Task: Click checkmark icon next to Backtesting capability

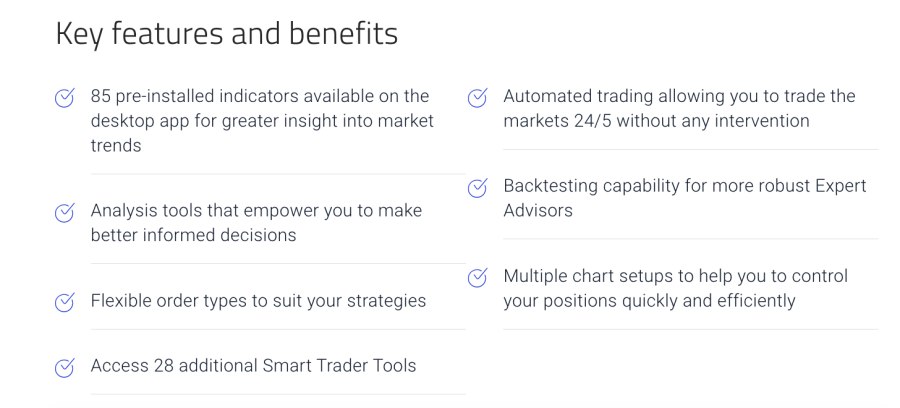Action: 477,187
